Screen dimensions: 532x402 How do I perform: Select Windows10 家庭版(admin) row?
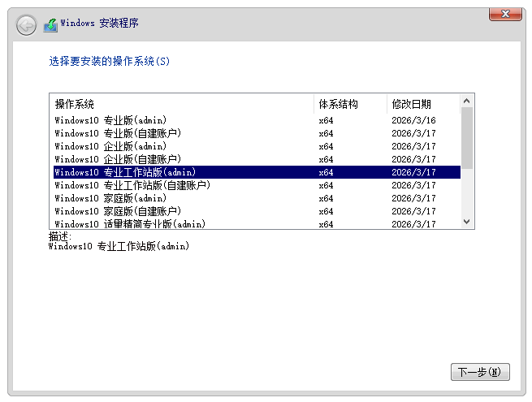257,198
